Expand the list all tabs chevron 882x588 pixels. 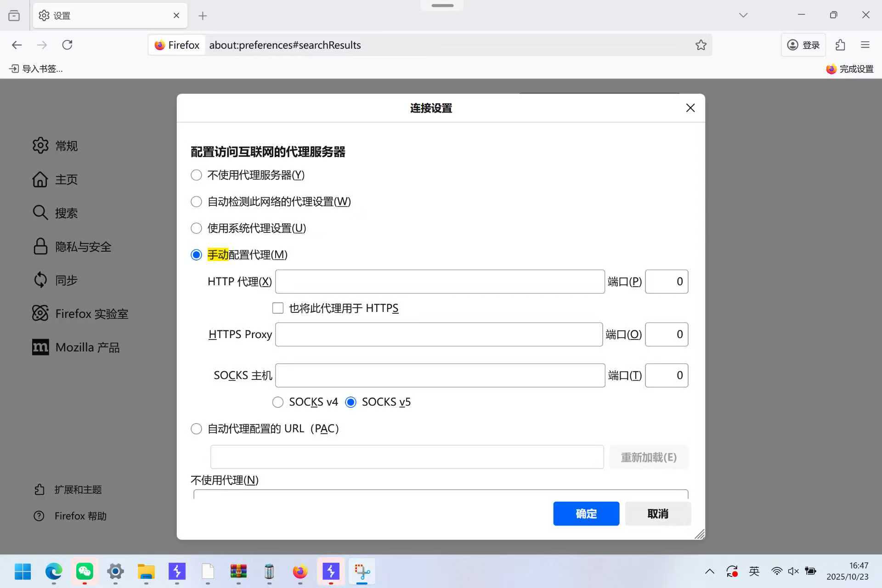[743, 16]
